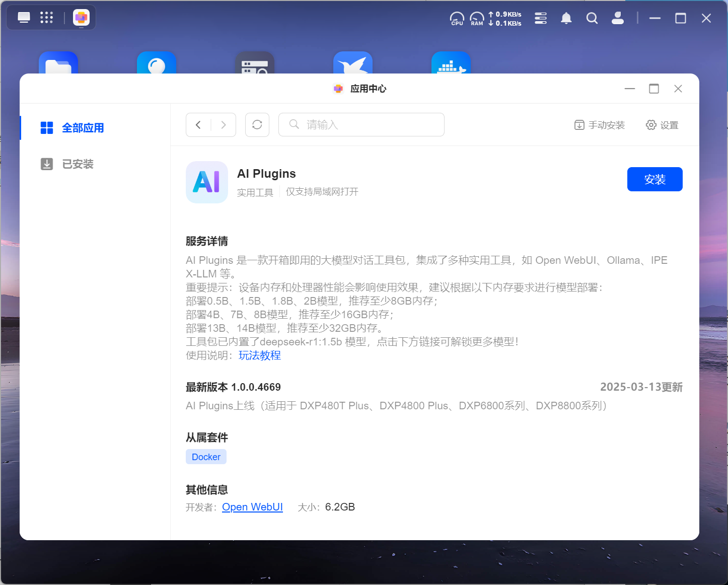This screenshot has width=728, height=585.
Task: Open App Center 设置 settings
Action: point(662,125)
